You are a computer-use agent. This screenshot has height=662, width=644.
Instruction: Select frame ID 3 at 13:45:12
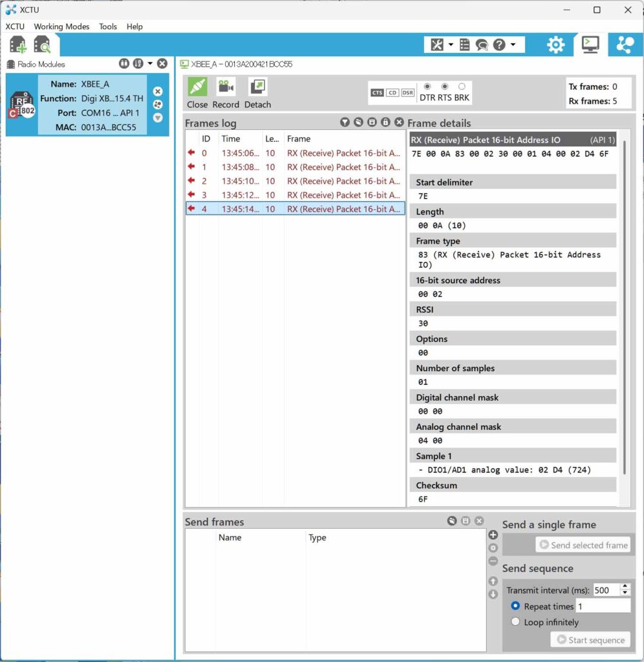(295, 195)
